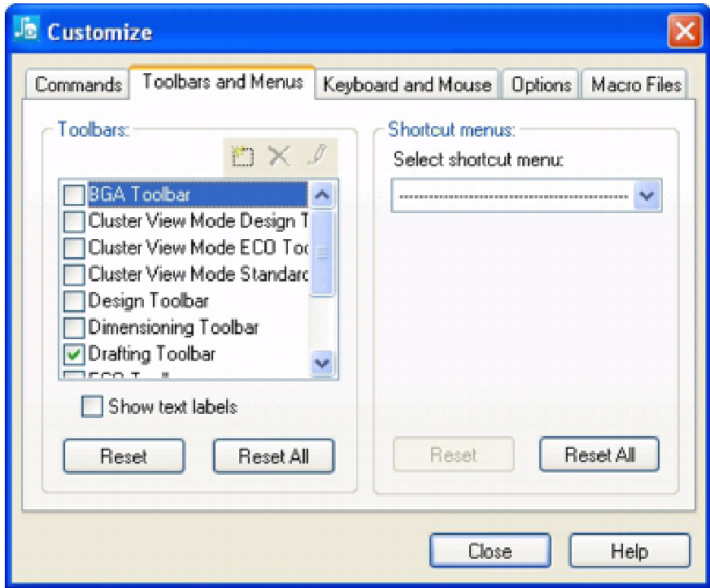Check the Dimensioning Toolbar box
Image resolution: width=710 pixels, height=588 pixels.
pos(74,328)
